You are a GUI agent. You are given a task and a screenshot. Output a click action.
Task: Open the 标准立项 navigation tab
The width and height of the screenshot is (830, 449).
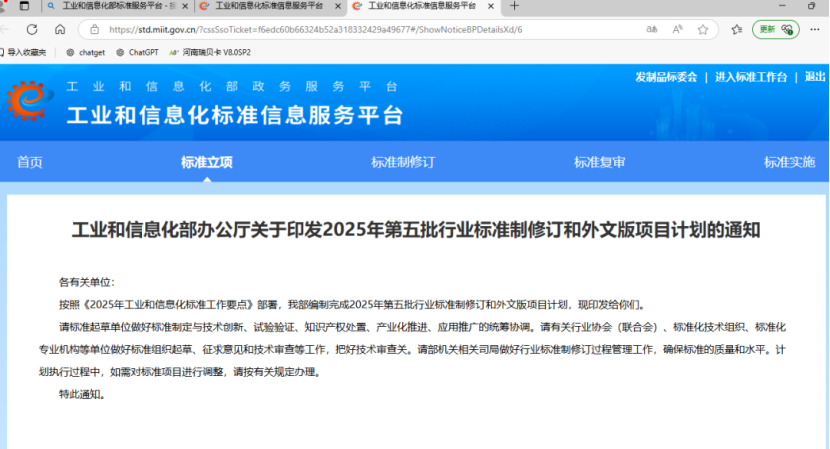pyautogui.click(x=206, y=162)
